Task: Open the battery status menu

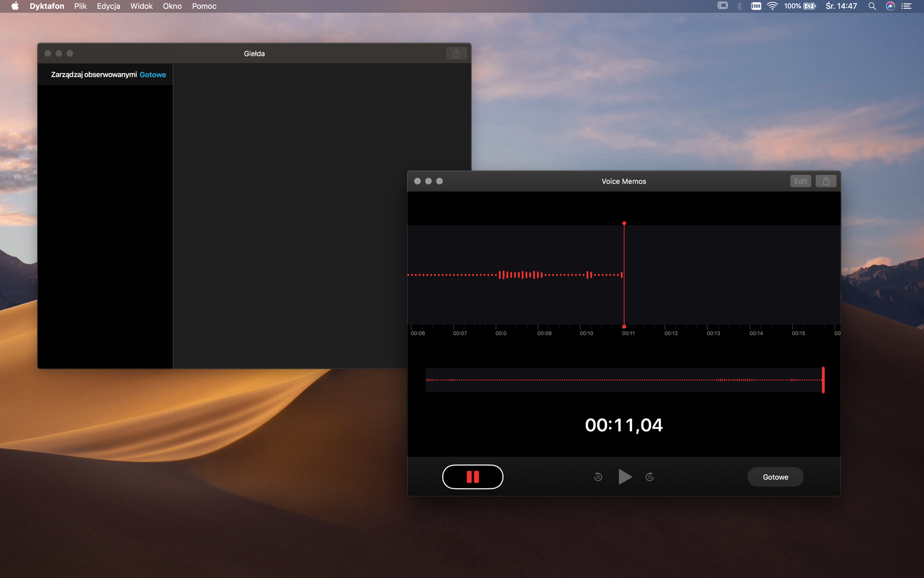Action: 809,6
